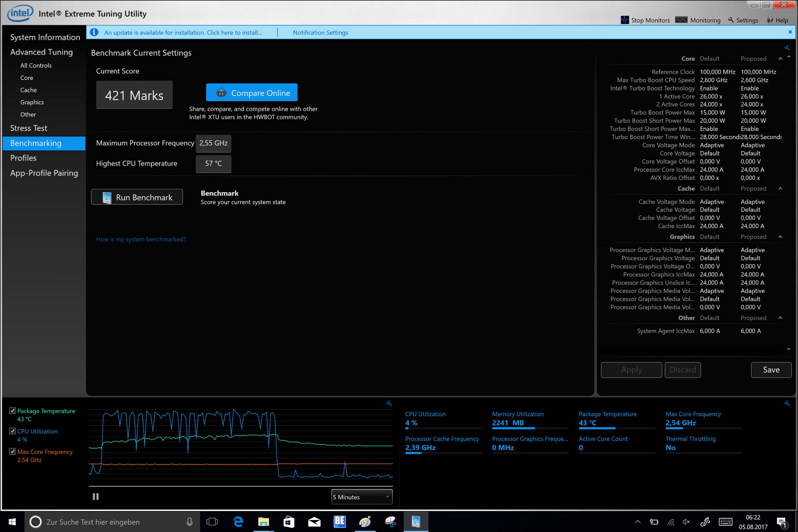The width and height of the screenshot is (798, 532).
Task: Select Graphics tuning page
Action: pos(32,102)
